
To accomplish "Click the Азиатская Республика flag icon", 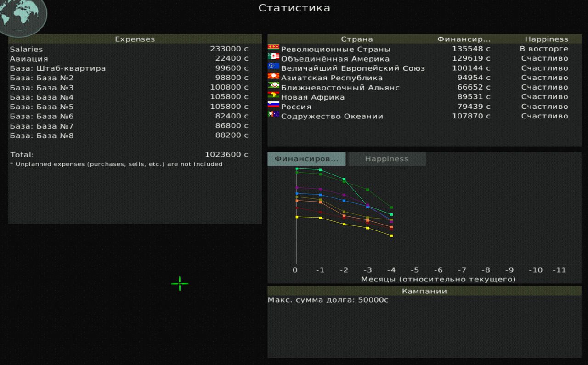I will coord(274,76).
